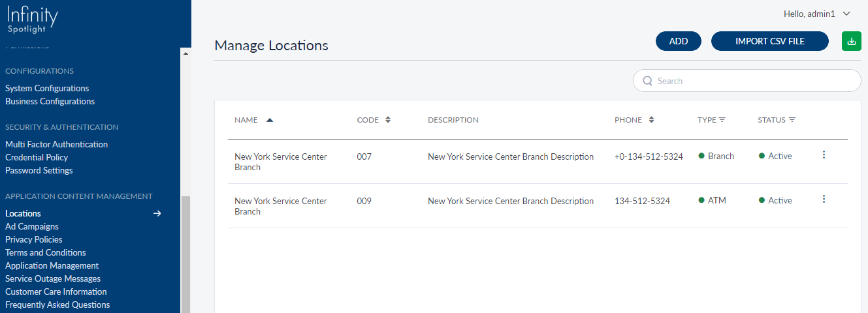Open the kebab menu for location code 007

pyautogui.click(x=824, y=155)
